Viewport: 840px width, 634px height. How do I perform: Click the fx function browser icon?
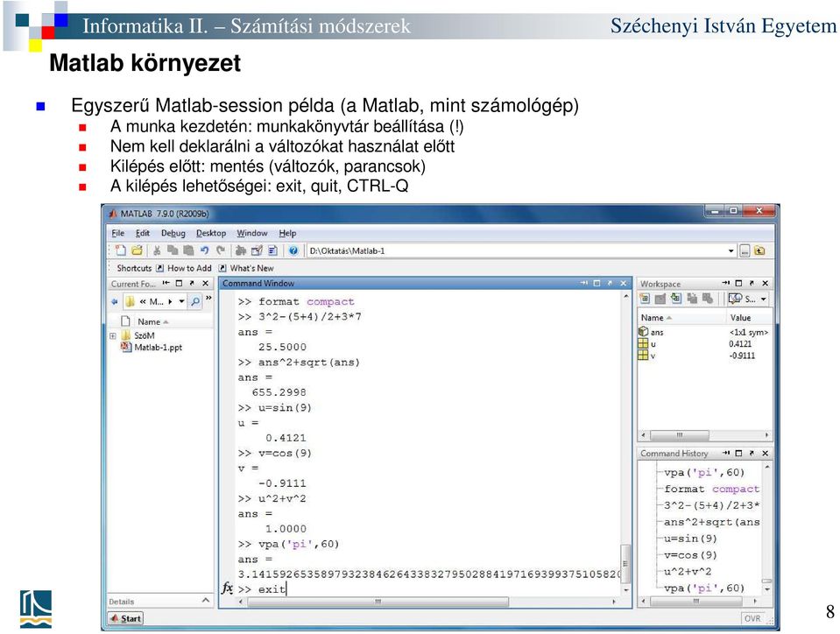point(227,588)
